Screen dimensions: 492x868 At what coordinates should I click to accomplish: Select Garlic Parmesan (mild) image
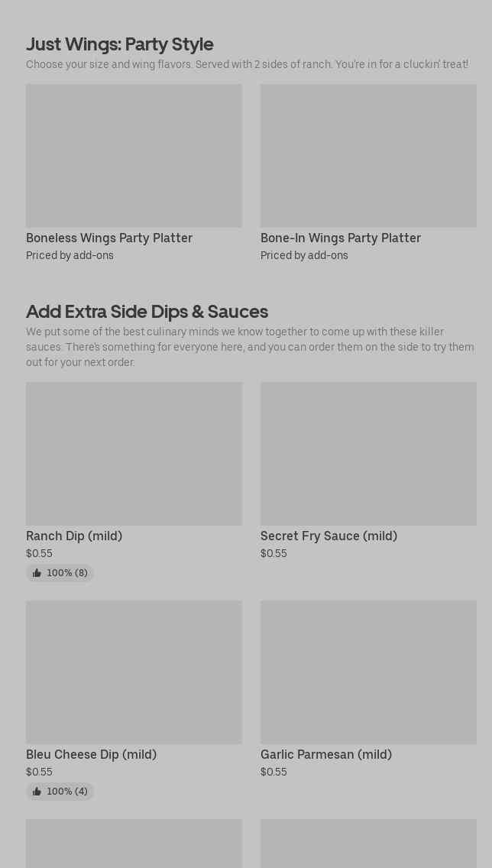point(368,672)
